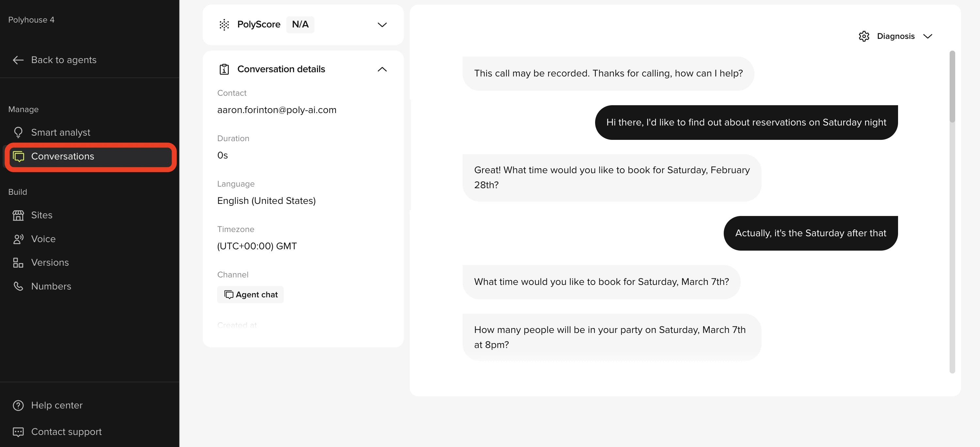980x447 pixels.
Task: Click the Smart analyst lightbulb icon
Action: click(x=18, y=132)
